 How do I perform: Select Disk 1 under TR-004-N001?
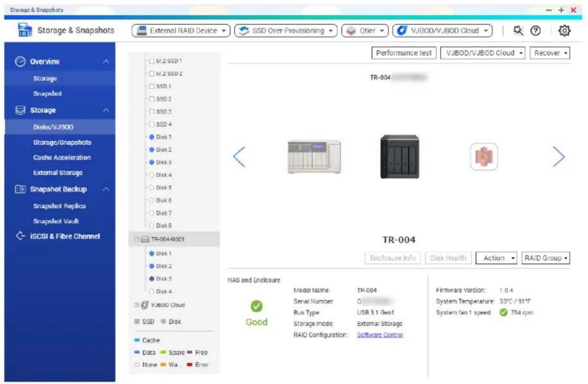pyautogui.click(x=160, y=253)
